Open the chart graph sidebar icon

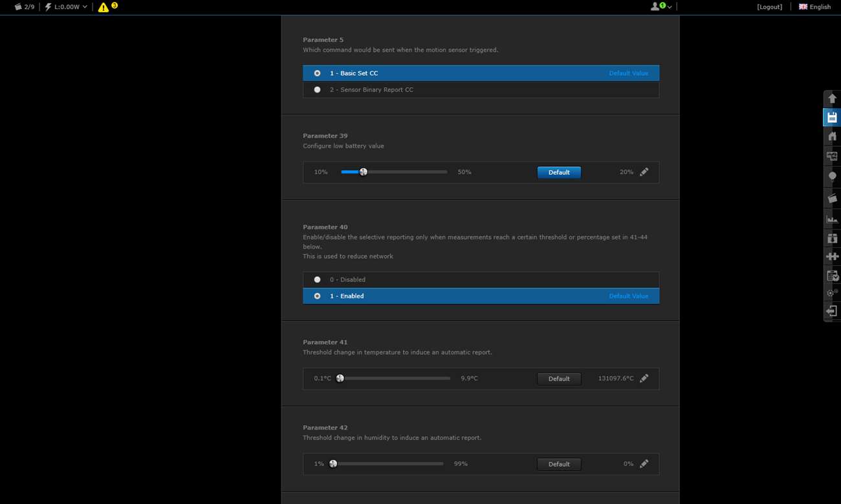coord(832,219)
